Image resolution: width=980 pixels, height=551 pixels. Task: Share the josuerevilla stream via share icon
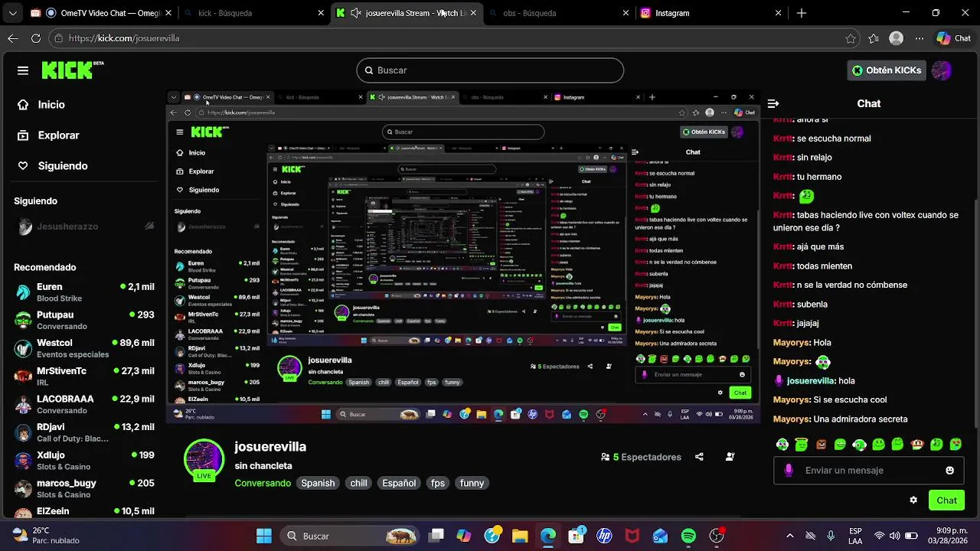[x=699, y=457]
